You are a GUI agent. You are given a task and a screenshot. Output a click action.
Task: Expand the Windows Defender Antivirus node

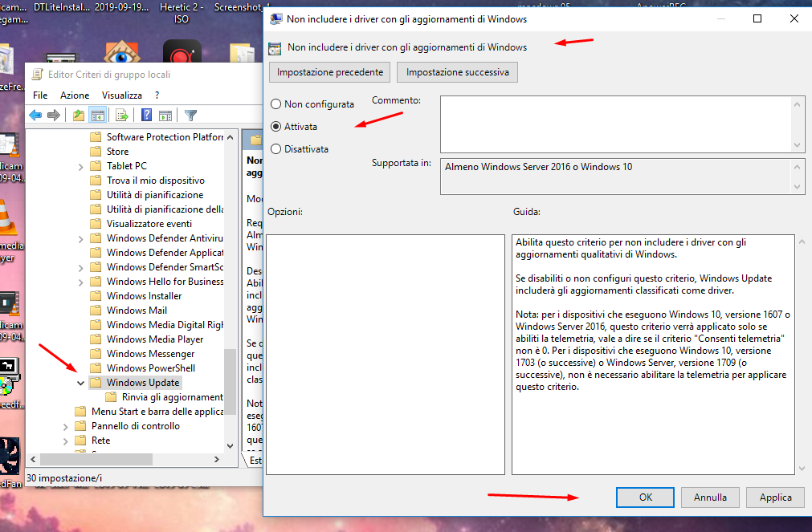point(80,239)
